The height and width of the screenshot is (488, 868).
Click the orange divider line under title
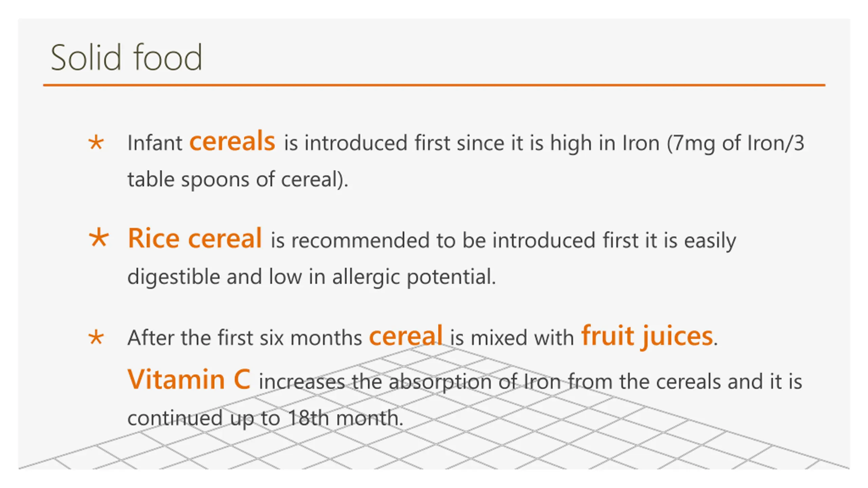434,85
